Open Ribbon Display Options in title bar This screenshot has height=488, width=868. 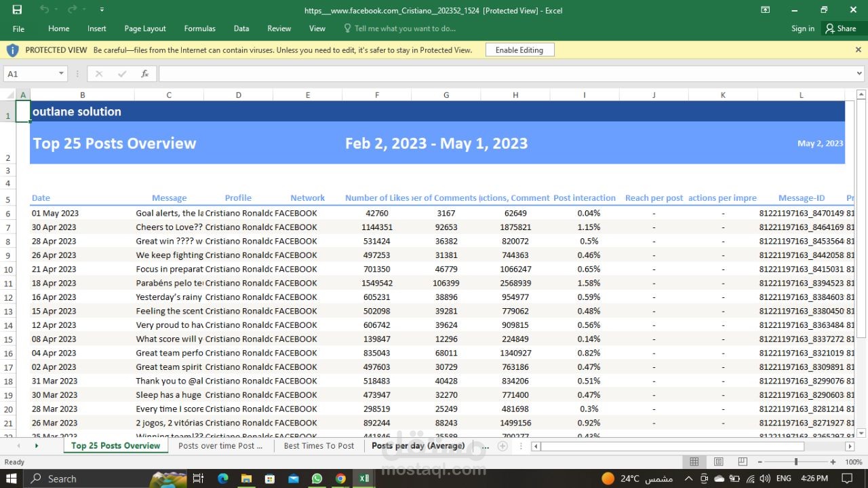765,10
